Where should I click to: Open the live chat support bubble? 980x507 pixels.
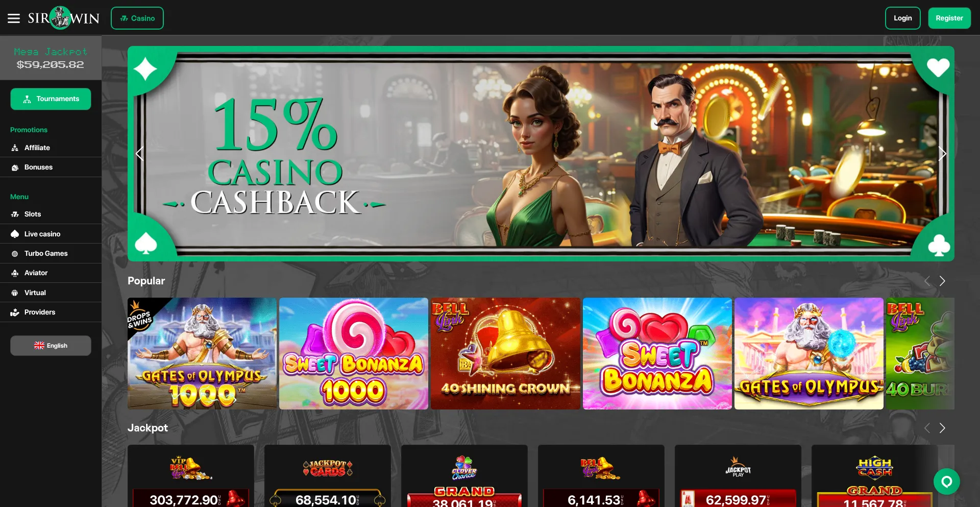(946, 481)
